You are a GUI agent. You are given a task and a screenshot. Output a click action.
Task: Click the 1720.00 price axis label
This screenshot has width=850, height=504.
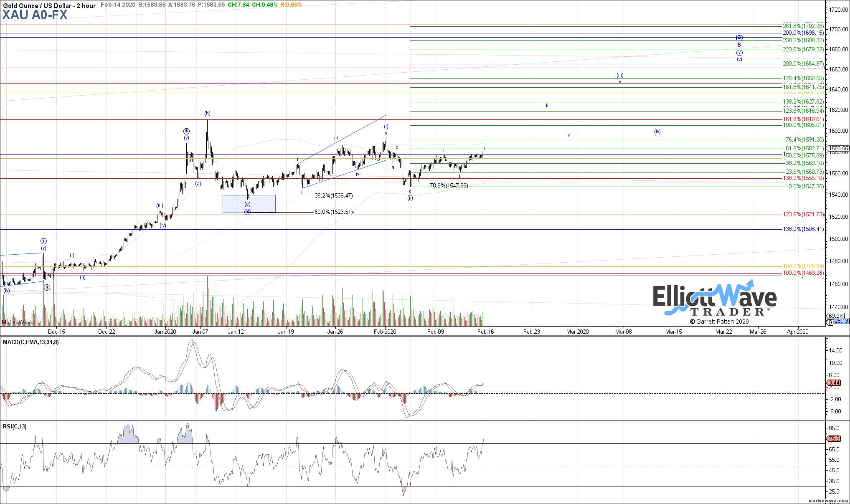tap(839, 9)
